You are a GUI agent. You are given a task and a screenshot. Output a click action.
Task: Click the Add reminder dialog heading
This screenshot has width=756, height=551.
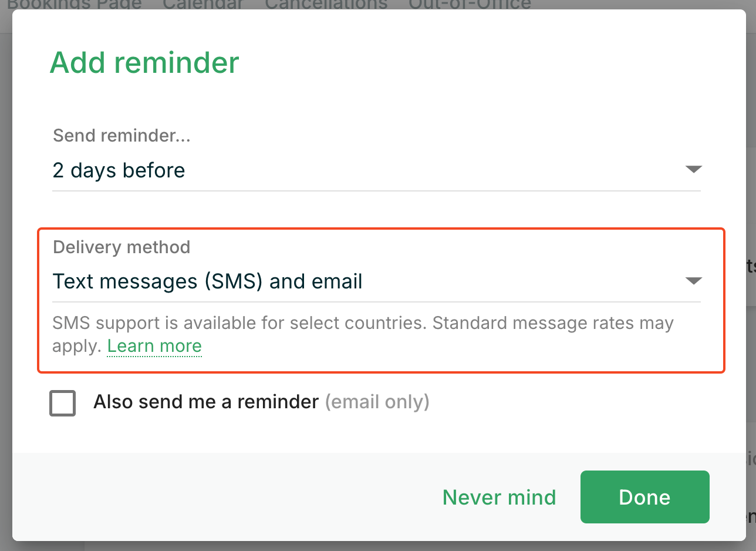click(145, 62)
